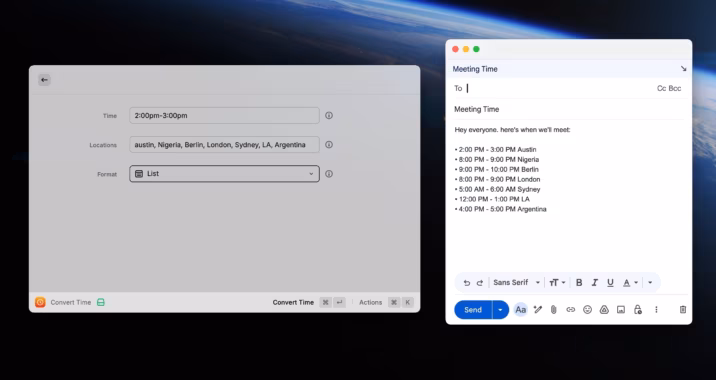Image resolution: width=716 pixels, height=380 pixels.
Task: Undo last edit in the email composer
Action: point(466,283)
